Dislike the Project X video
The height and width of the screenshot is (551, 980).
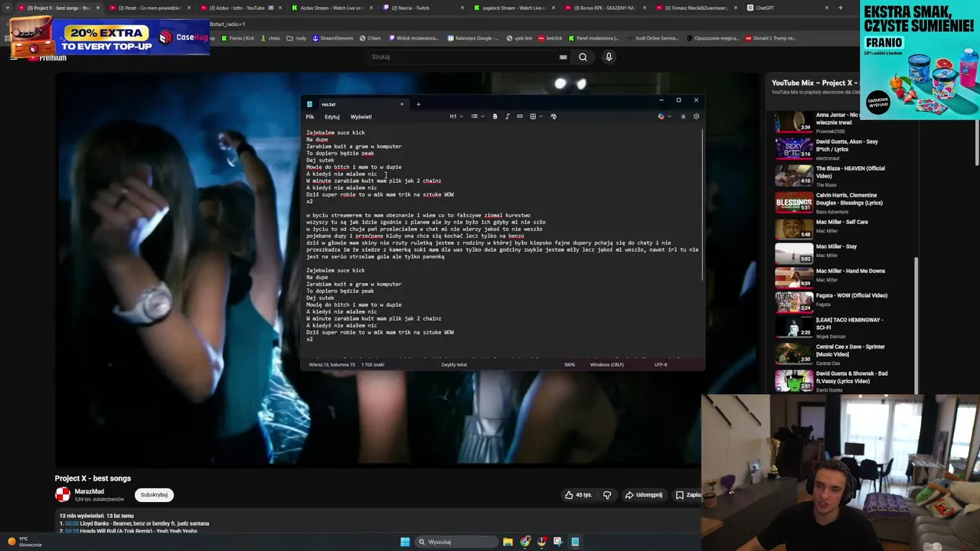[607, 495]
